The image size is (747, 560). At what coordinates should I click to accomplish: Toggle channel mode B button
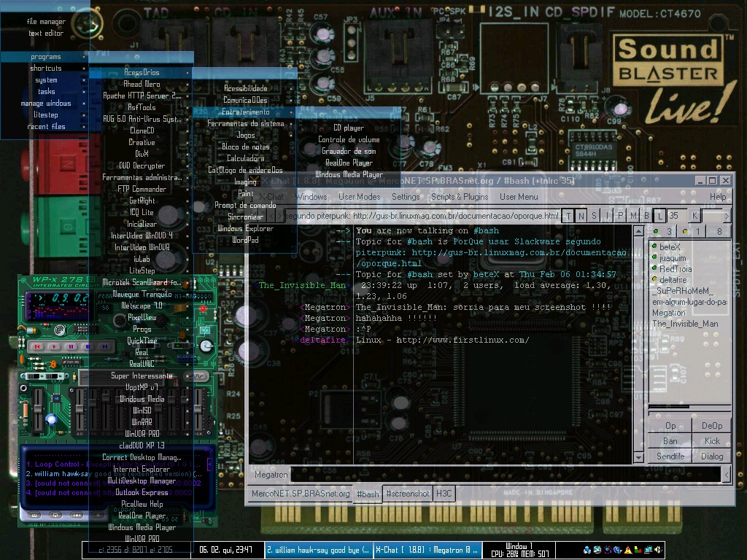(646, 216)
